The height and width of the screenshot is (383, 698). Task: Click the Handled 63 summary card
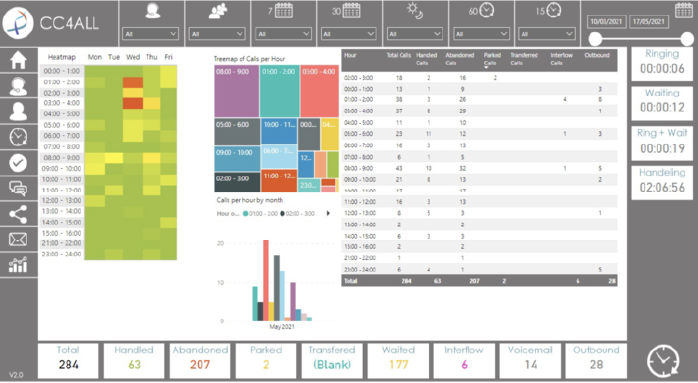(134, 360)
